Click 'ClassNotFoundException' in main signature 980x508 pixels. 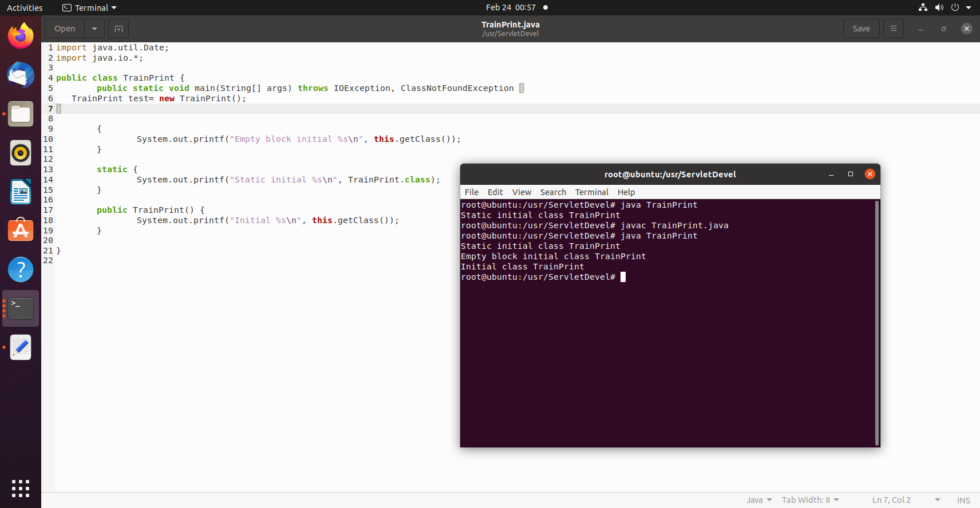[x=457, y=88]
